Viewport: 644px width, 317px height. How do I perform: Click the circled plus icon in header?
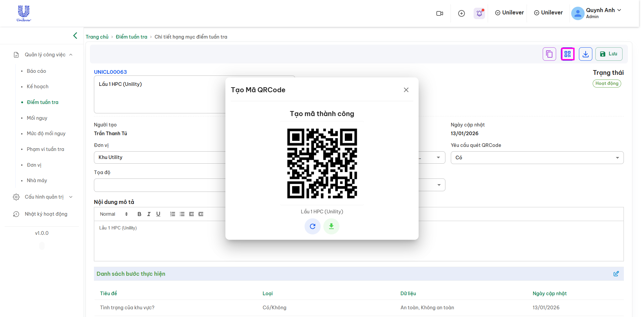point(461,13)
